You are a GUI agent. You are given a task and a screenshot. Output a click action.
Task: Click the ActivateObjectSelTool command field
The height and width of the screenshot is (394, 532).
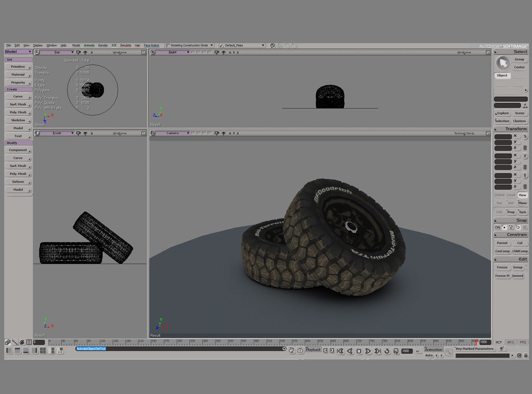181,349
